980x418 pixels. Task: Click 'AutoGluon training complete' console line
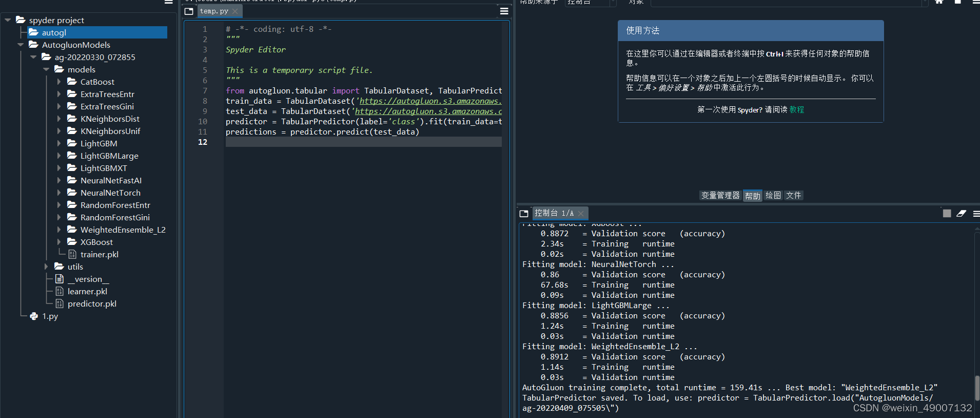730,388
